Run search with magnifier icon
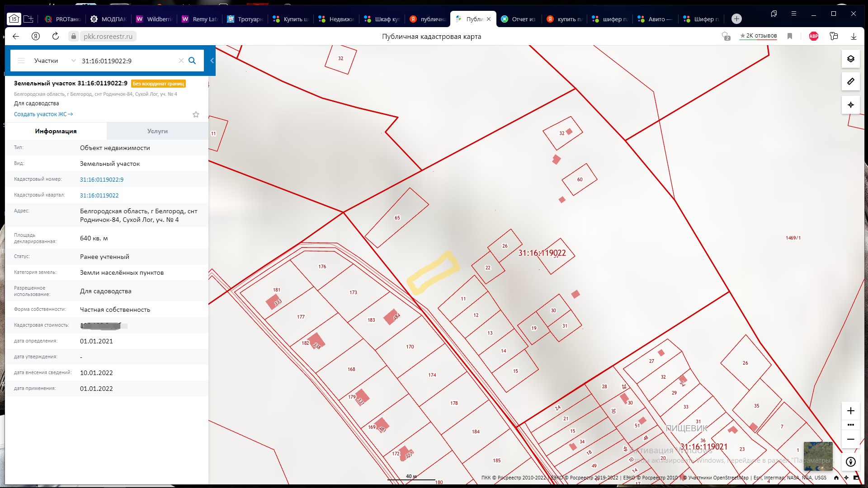868x488 pixels. click(192, 61)
